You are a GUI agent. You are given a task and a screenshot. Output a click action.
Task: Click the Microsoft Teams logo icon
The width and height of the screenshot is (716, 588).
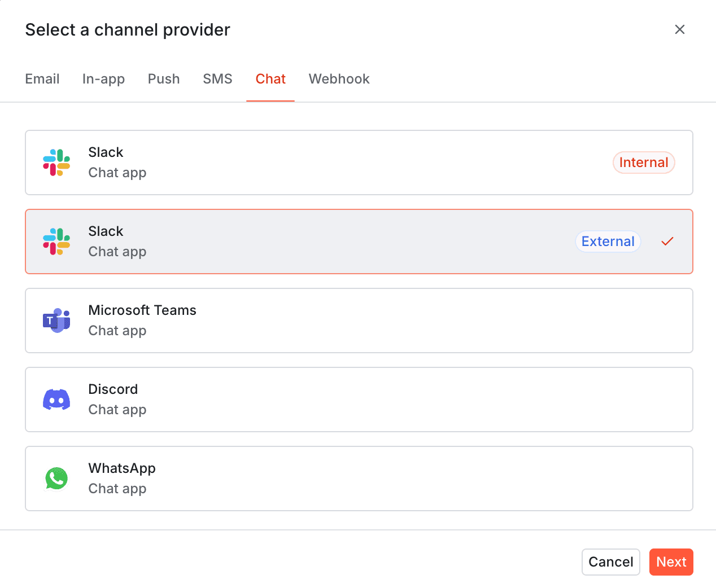coord(56,321)
